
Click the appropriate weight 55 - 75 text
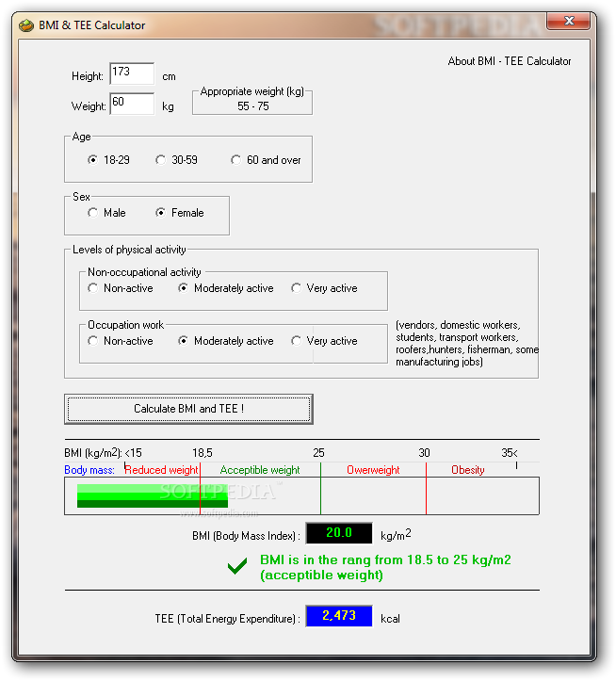[x=252, y=106]
